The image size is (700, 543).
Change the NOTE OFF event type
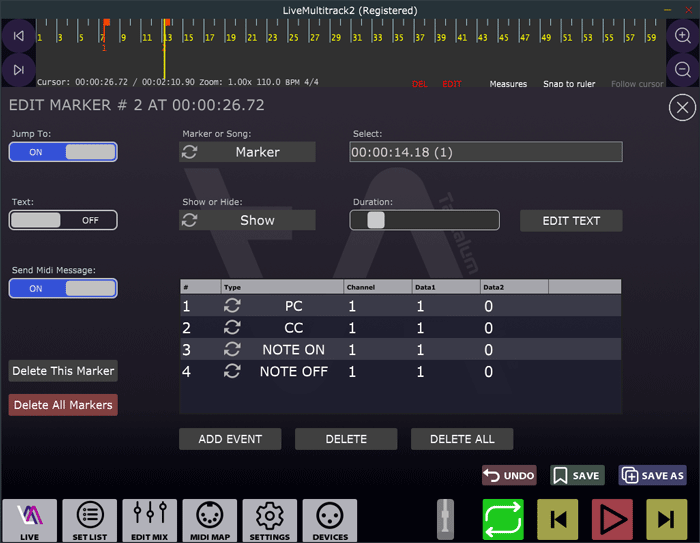click(294, 372)
